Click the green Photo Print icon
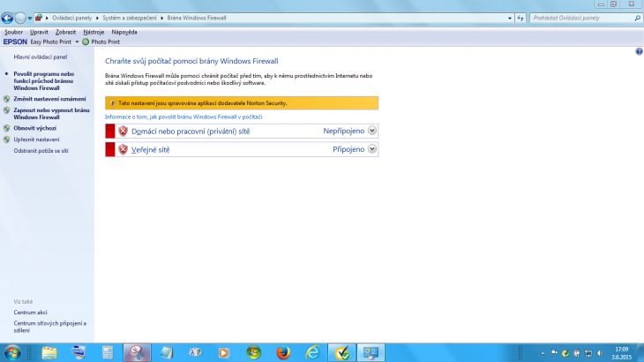The width and height of the screenshot is (644, 362). (x=86, y=41)
